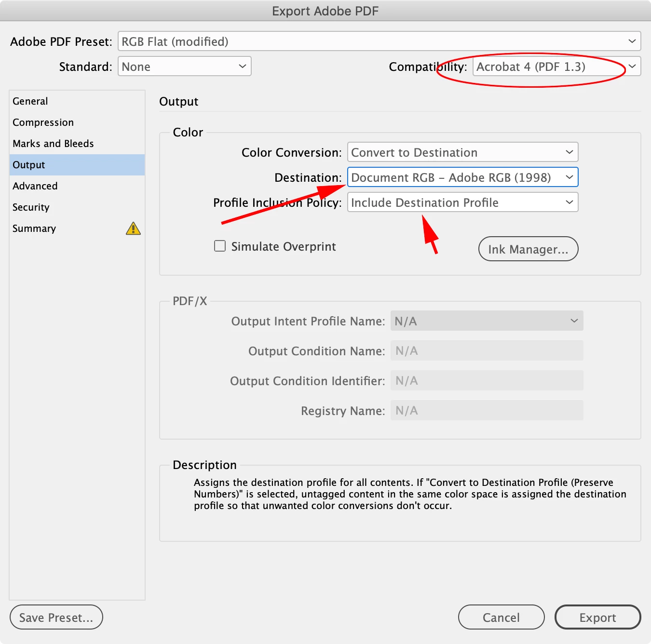Viewport: 651px width, 644px height.
Task: Open the Standard dropdown
Action: [x=185, y=66]
